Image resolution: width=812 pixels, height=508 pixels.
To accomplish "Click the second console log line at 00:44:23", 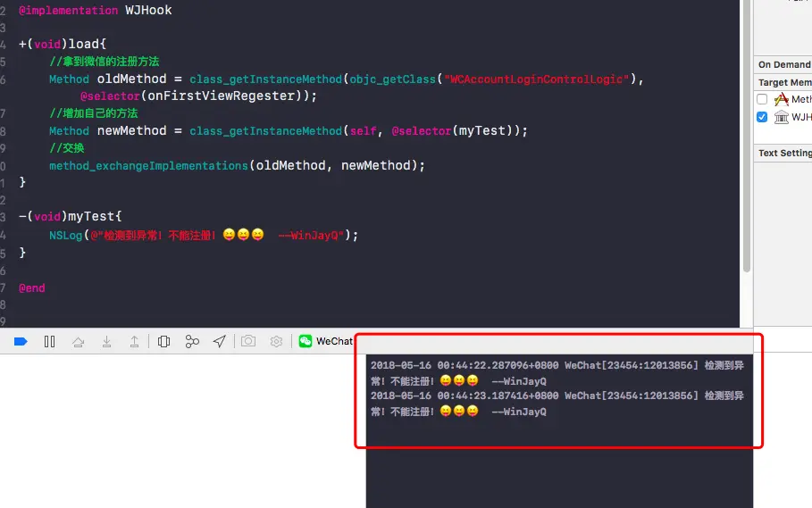I will (557, 404).
